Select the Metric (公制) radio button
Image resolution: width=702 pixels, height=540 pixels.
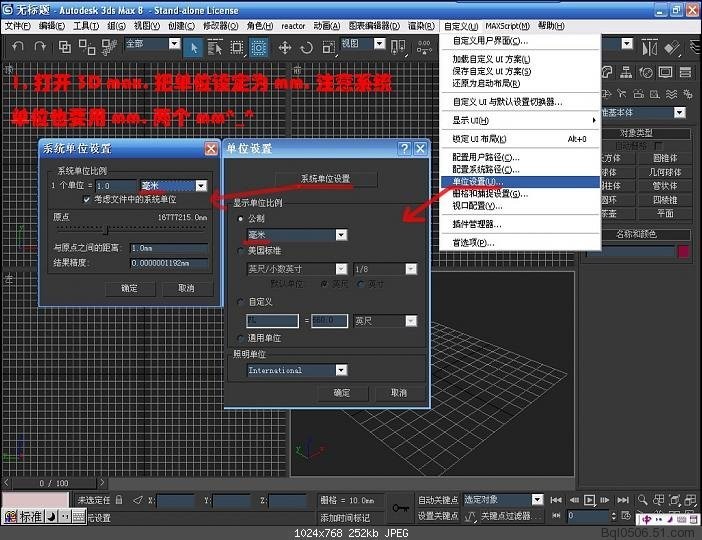tap(241, 219)
